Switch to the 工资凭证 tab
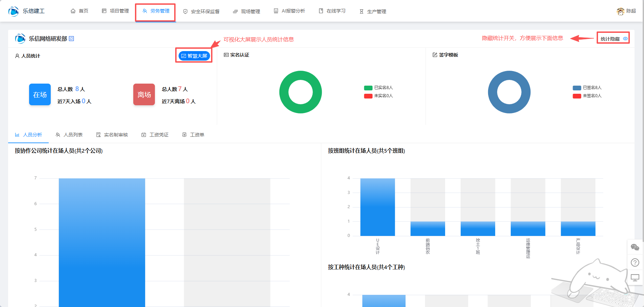The image size is (644, 307). (155, 135)
